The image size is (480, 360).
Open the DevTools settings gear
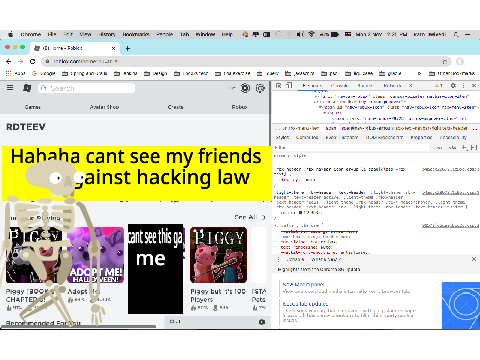pyautogui.click(x=453, y=86)
